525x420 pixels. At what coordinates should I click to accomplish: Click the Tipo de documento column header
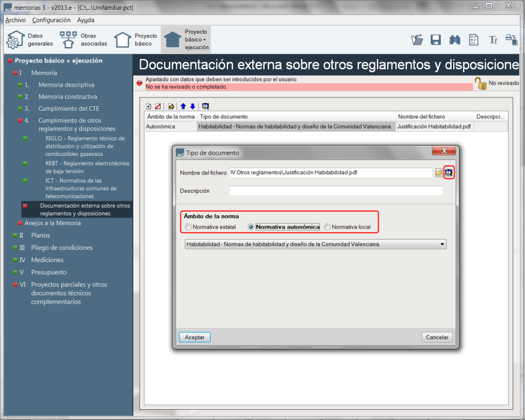point(296,116)
